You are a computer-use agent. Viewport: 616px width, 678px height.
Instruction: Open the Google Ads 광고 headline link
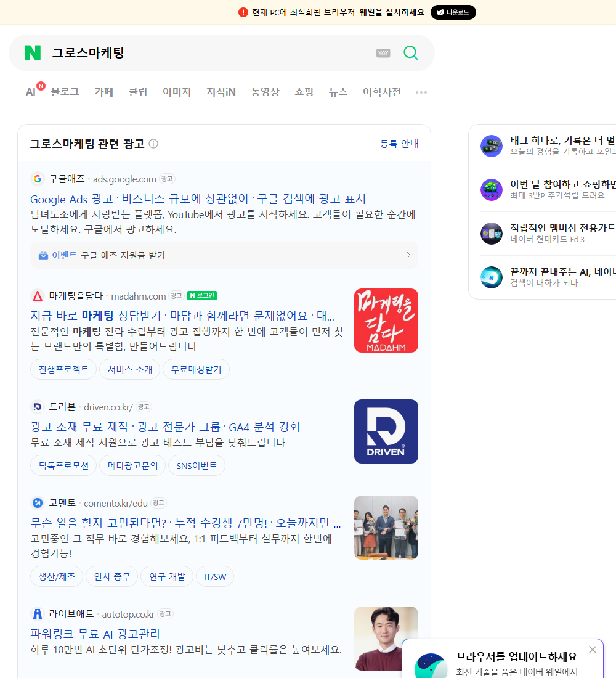[x=198, y=199]
